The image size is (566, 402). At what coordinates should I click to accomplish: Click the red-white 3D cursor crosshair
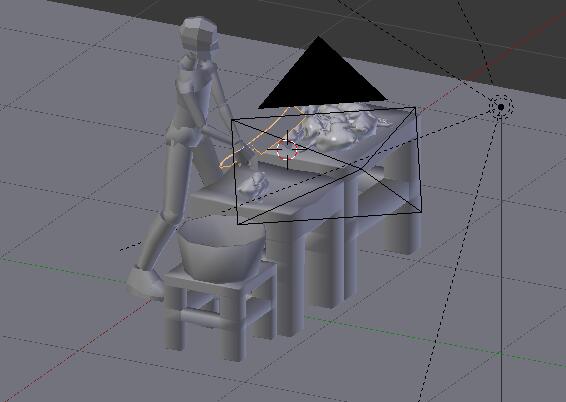287,150
